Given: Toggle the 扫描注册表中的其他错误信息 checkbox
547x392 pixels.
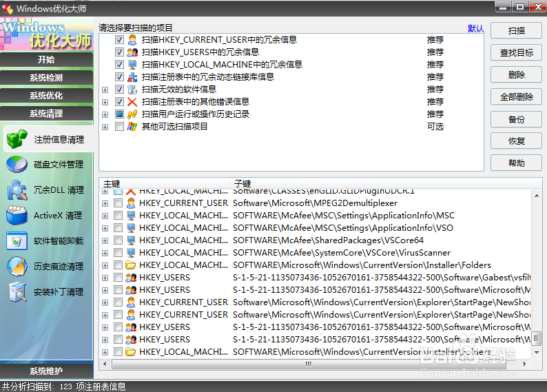Looking at the screenshot, I should pos(119,102).
